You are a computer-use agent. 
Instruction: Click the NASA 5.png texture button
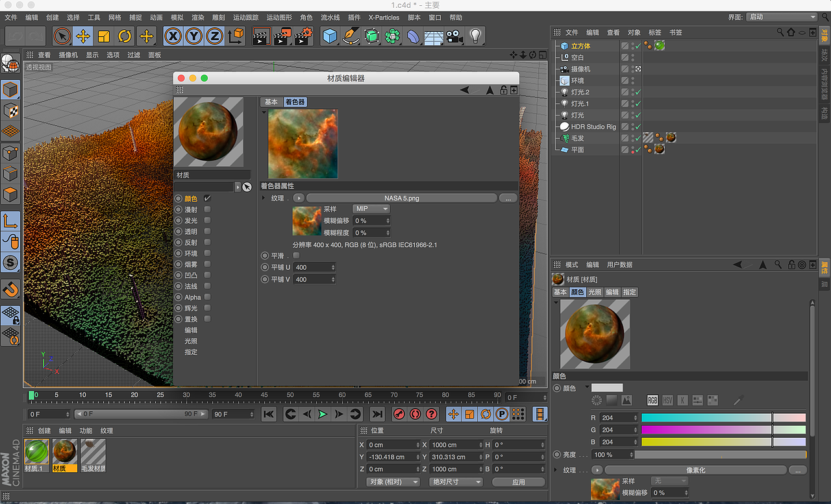402,198
